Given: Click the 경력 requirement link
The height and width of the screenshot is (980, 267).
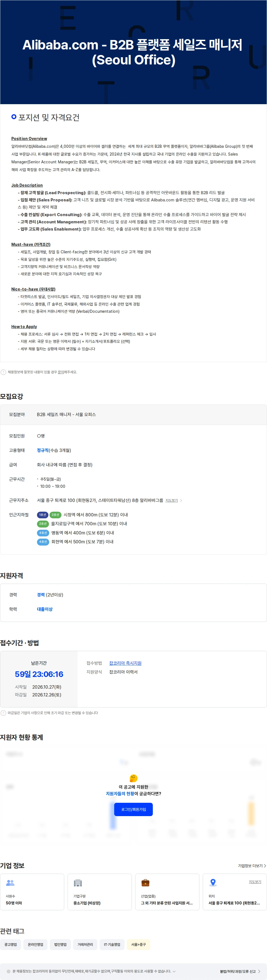Looking at the screenshot, I should (x=41, y=595).
